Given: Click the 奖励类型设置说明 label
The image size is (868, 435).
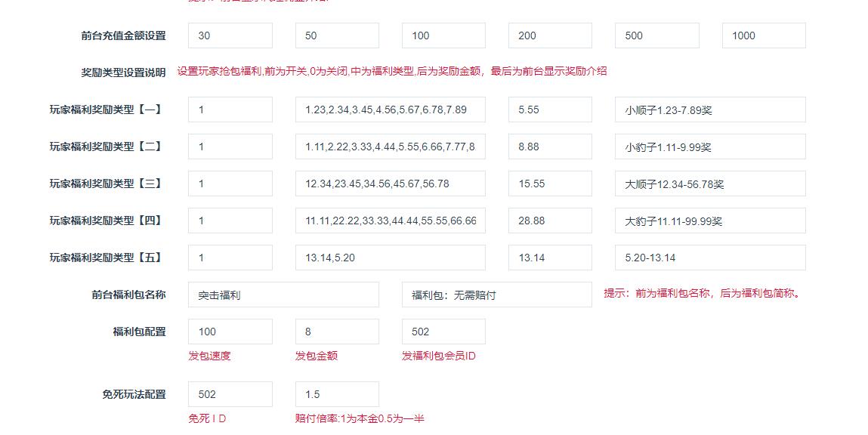Looking at the screenshot, I should pos(123,72).
